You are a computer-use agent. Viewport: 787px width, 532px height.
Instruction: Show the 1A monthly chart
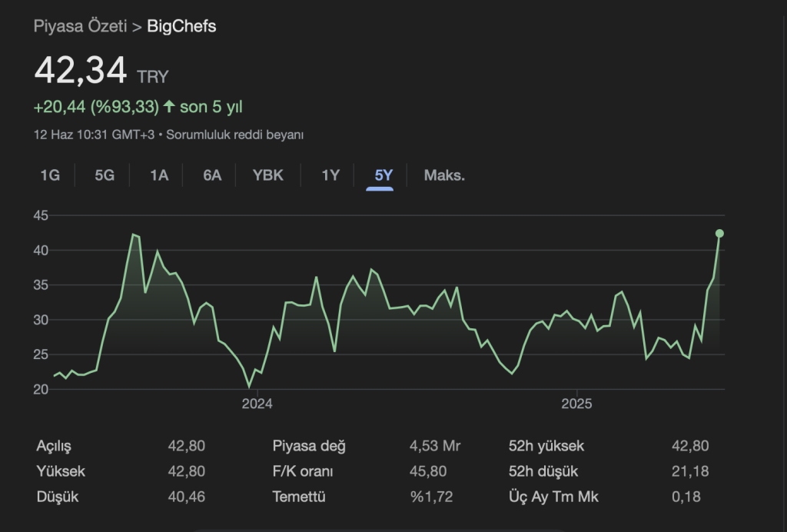(x=159, y=175)
